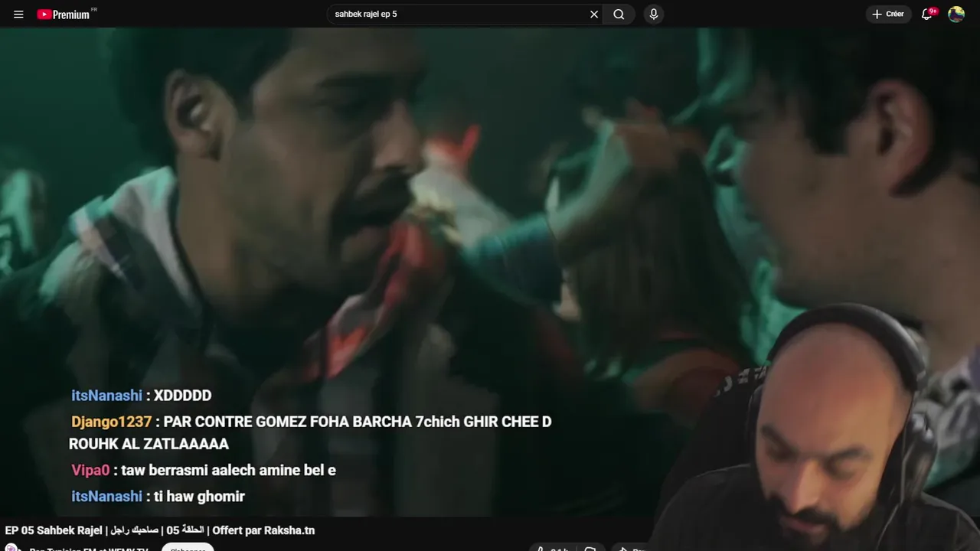Click chat message 'XDDDDD'

182,396
